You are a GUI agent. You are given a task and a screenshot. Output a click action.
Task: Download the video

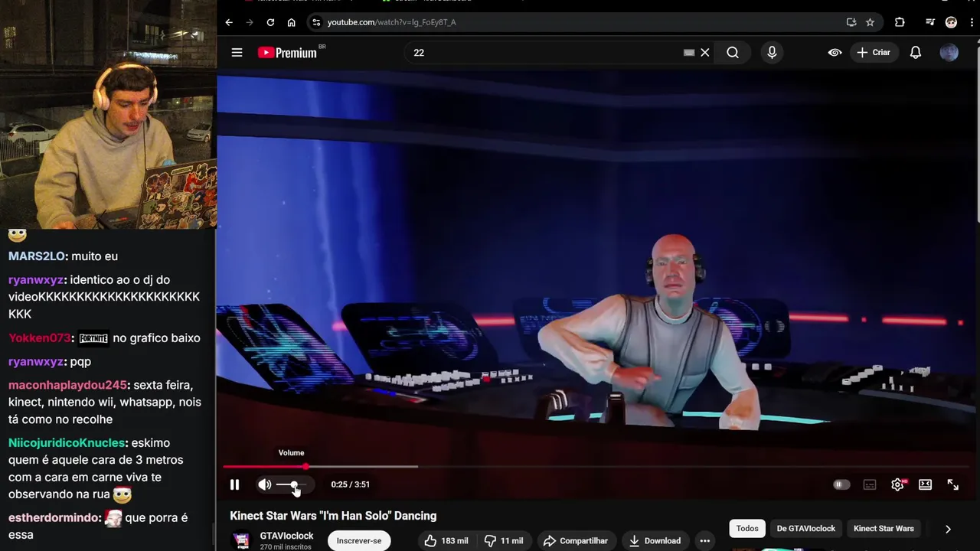point(655,540)
